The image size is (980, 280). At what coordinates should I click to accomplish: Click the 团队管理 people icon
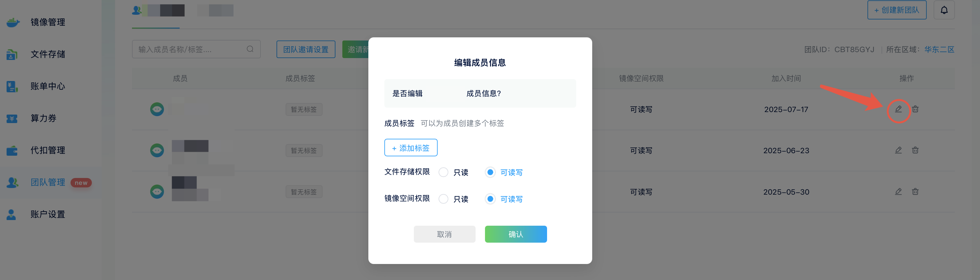[x=13, y=182]
